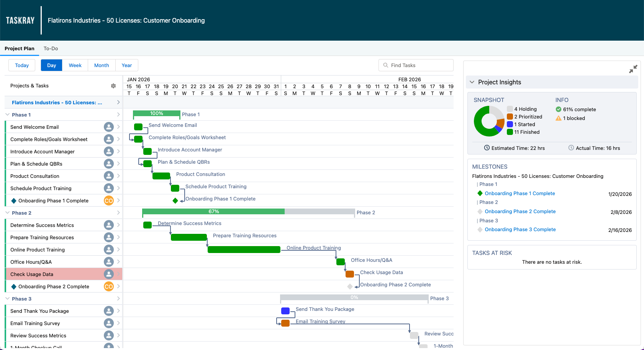Open the Flatirons Industries - 50 Licenses project link

tap(57, 102)
